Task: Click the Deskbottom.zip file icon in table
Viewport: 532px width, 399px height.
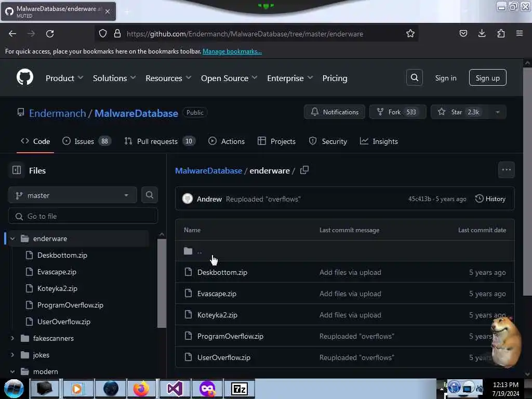Action: (x=188, y=272)
